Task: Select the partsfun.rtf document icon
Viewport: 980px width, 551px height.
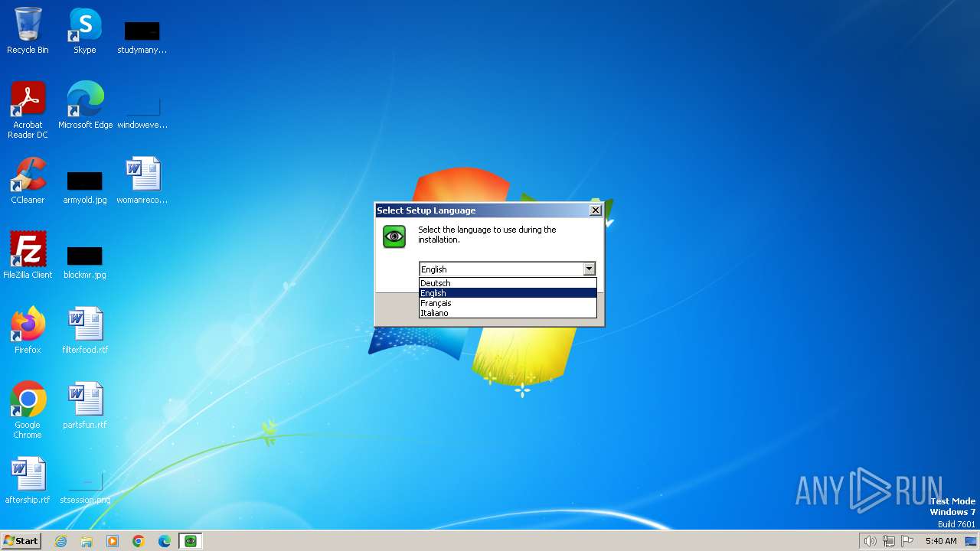Action: click(x=85, y=406)
